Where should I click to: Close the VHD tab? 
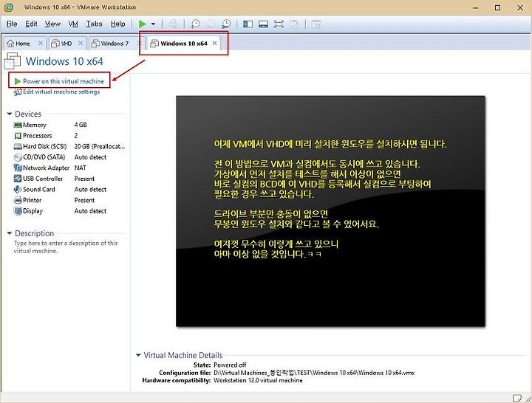tap(81, 43)
